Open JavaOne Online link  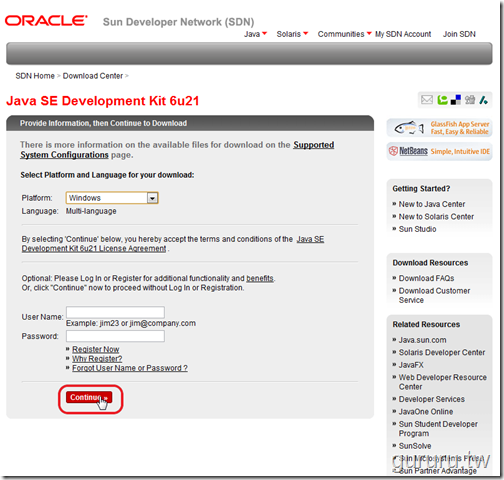point(426,412)
